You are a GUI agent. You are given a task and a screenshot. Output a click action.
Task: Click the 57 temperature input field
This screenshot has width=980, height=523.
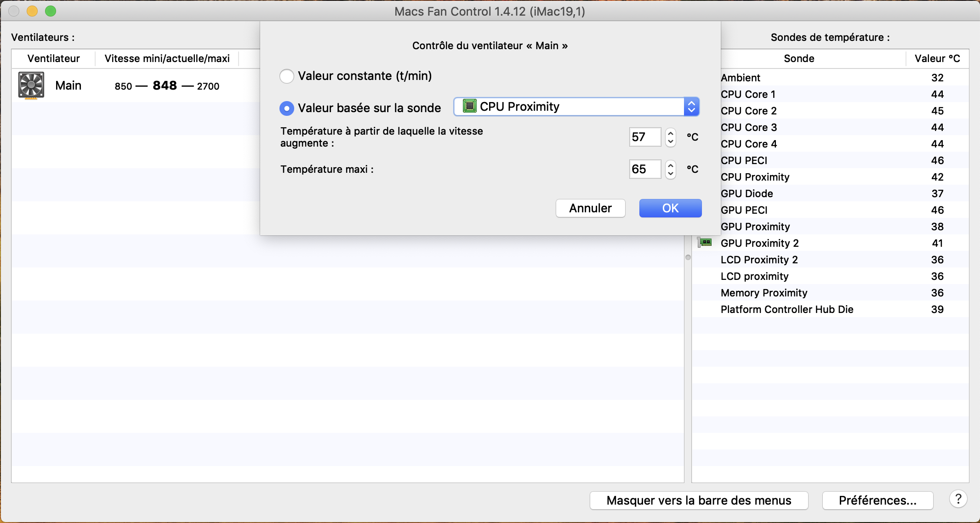pyautogui.click(x=644, y=137)
